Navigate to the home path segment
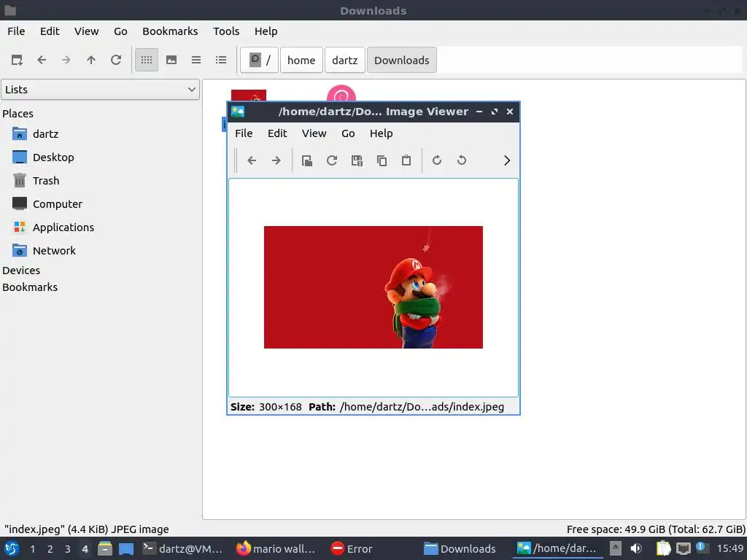Screen dimensions: 747x560 pos(301,60)
